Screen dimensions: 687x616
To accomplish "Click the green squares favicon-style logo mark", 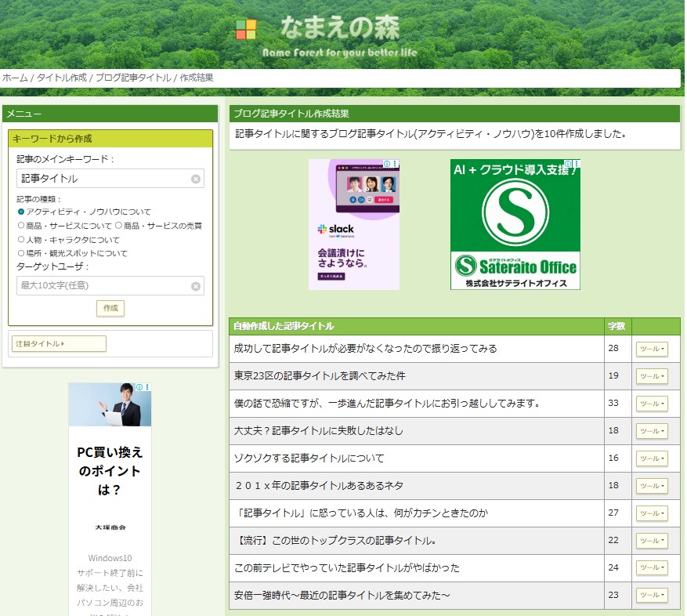I will click(x=244, y=31).
